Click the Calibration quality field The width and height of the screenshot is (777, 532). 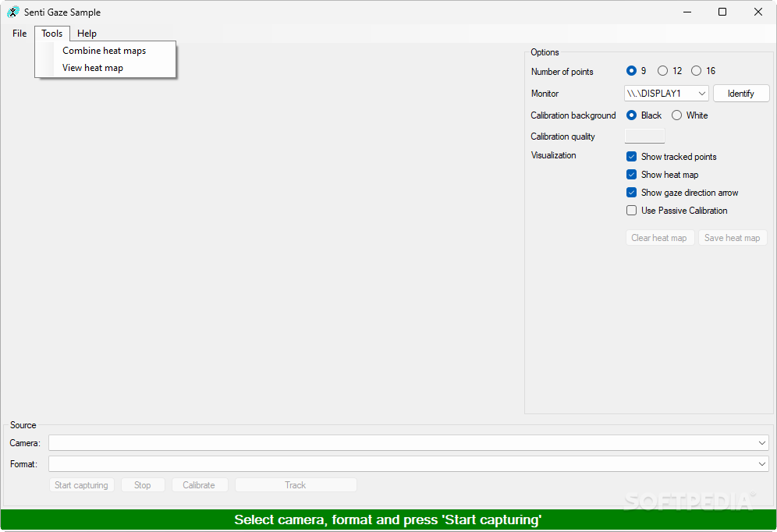coord(644,136)
